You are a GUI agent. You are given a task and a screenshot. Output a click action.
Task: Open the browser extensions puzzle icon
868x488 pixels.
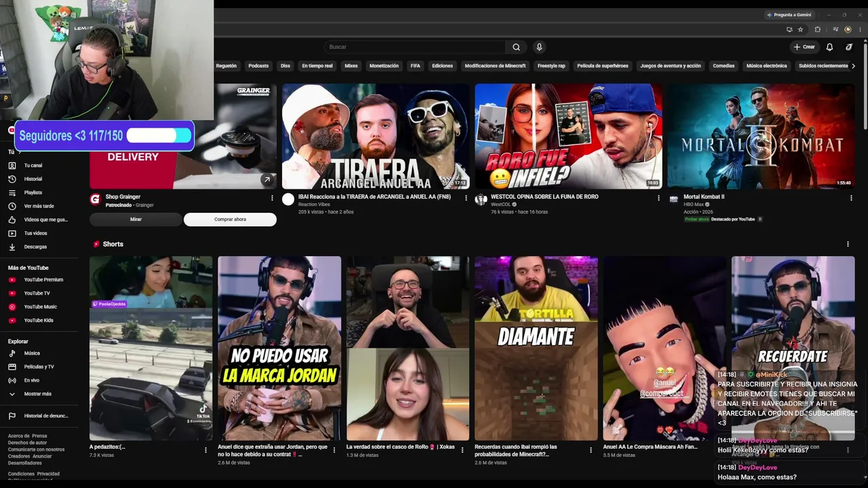(x=817, y=30)
